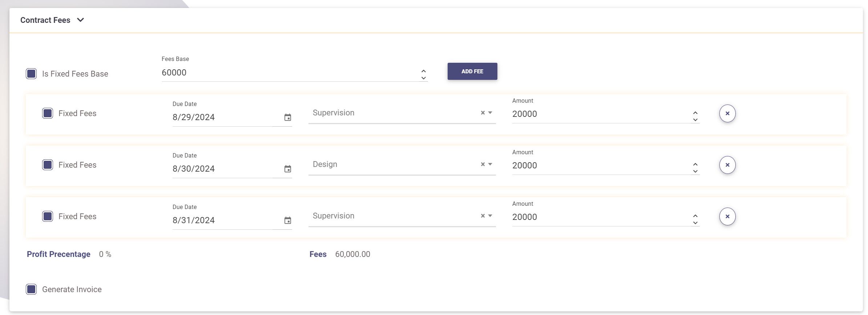Uncheck the Generate Invoice checkbox
Image resolution: width=868 pixels, height=315 pixels.
point(31,289)
